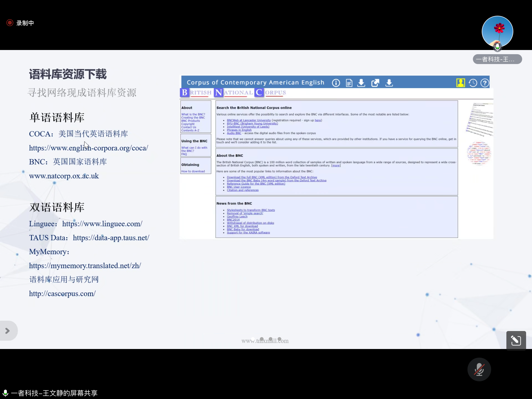Open the cascorpus.com link
532x399 pixels.
pos(62,294)
